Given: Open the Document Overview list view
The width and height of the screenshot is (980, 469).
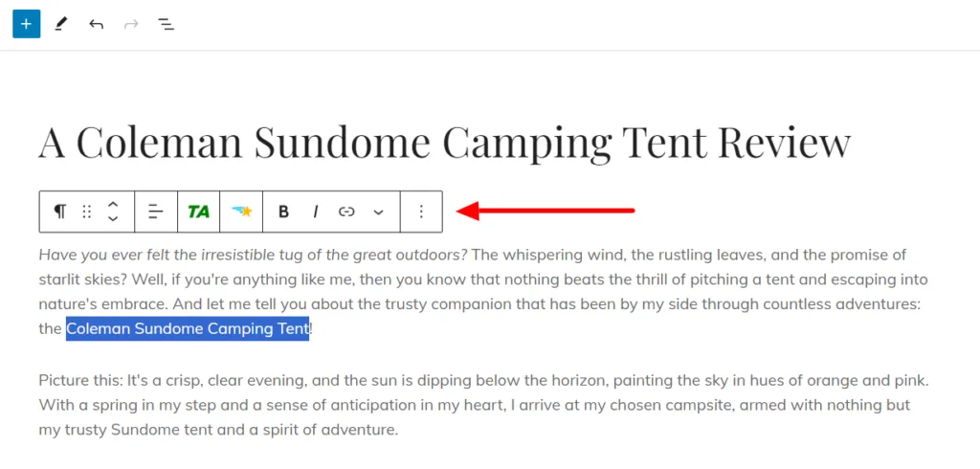Looking at the screenshot, I should (x=167, y=24).
